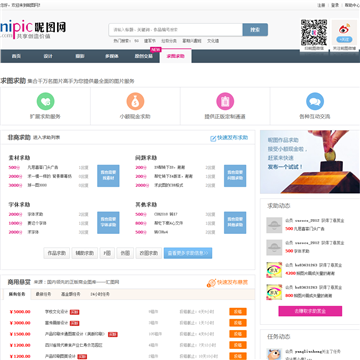Open the nipic 昵图网 logo
The height and width of the screenshot is (360, 360).
point(33,30)
